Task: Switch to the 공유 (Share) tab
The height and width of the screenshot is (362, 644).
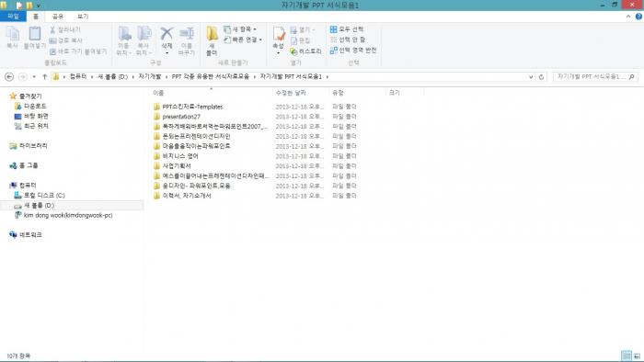Action: coord(58,17)
